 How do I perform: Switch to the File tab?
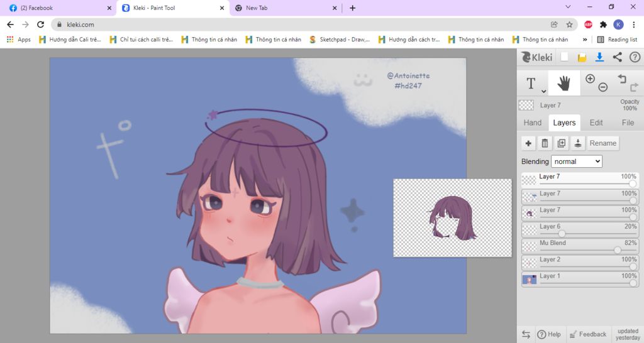(x=628, y=122)
